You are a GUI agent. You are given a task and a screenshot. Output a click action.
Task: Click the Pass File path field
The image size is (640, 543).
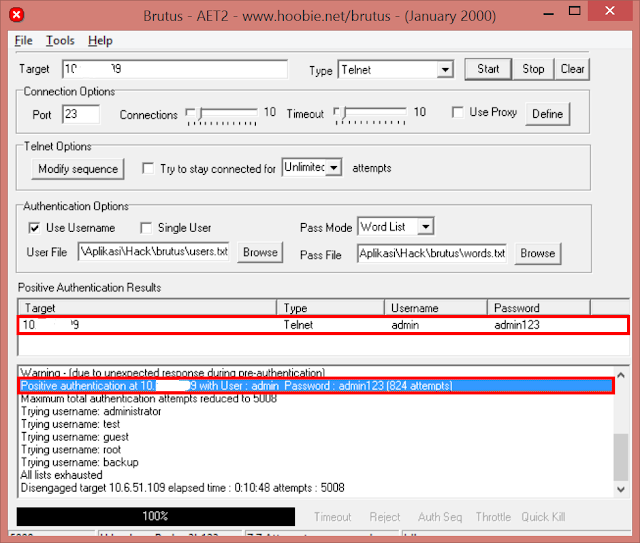pos(432,254)
